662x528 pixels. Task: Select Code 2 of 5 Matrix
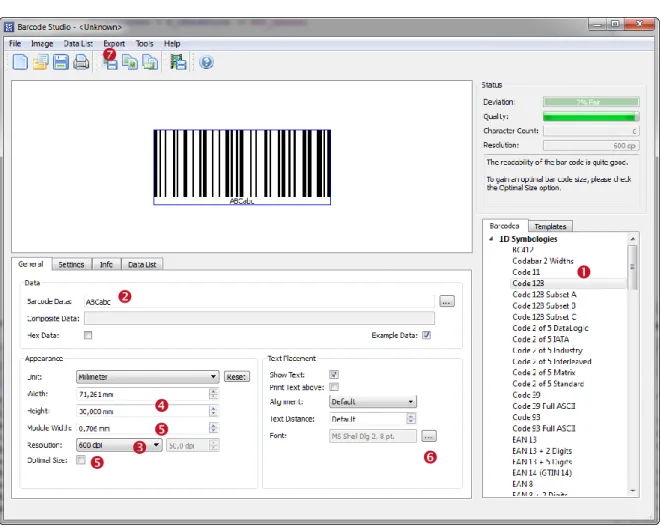[544, 372]
